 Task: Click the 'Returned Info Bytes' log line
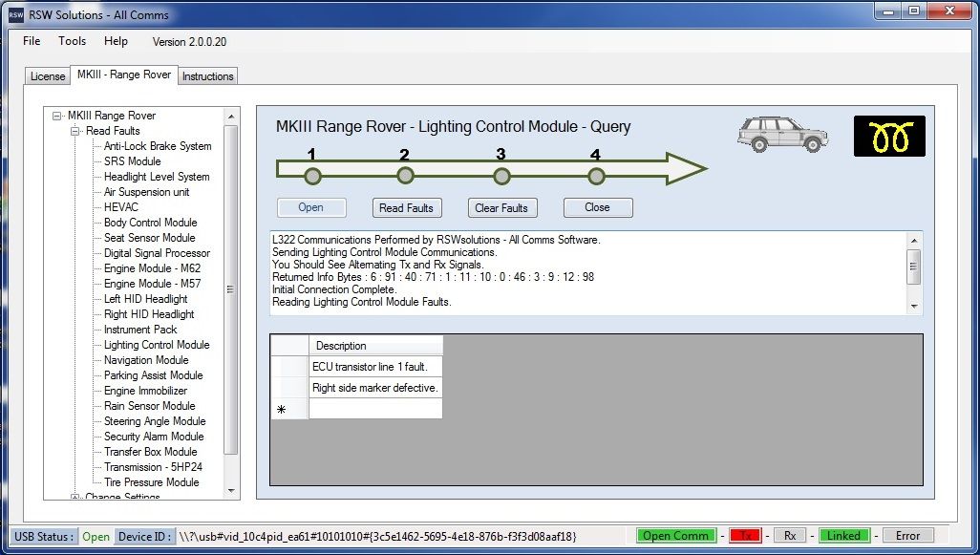(x=433, y=277)
